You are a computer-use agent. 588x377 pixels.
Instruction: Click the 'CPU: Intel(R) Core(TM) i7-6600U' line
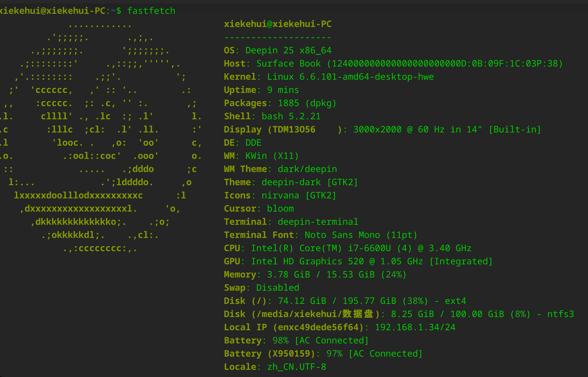[x=348, y=248]
